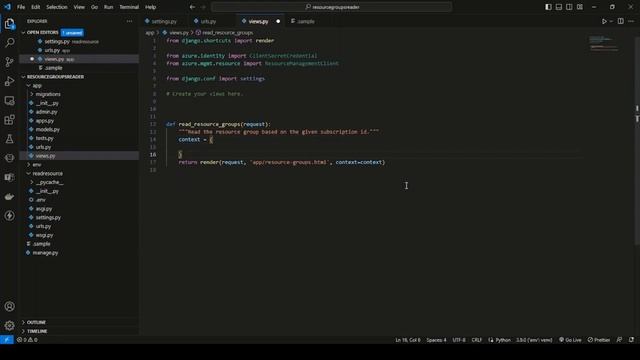Open the Terminal menu
This screenshot has width=640, height=360.
(x=129, y=7)
